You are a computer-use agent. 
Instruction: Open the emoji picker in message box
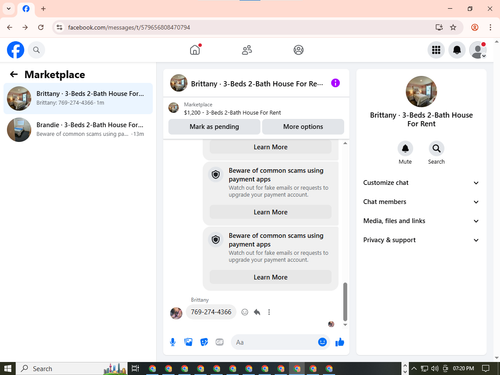tap(322, 342)
